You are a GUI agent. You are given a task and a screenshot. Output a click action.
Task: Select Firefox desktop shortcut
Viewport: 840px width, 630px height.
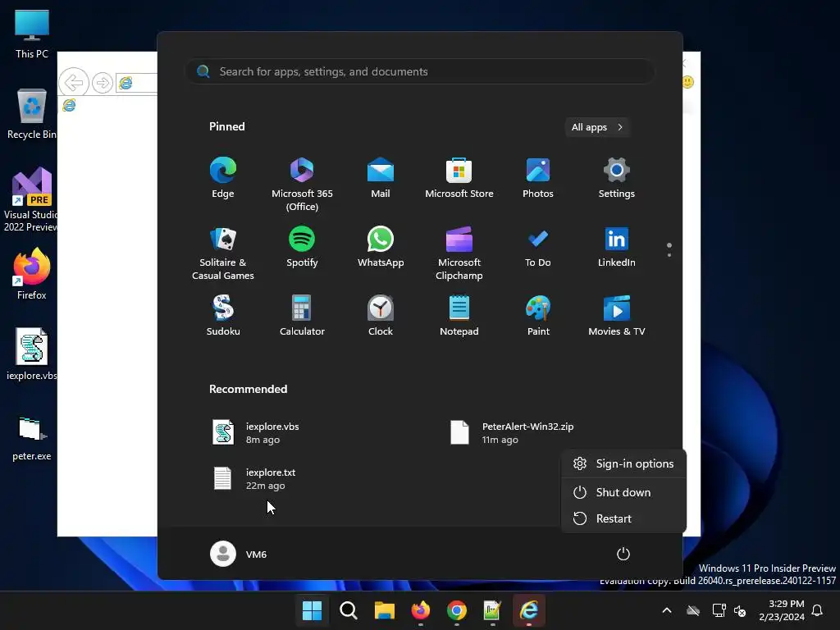click(32, 274)
